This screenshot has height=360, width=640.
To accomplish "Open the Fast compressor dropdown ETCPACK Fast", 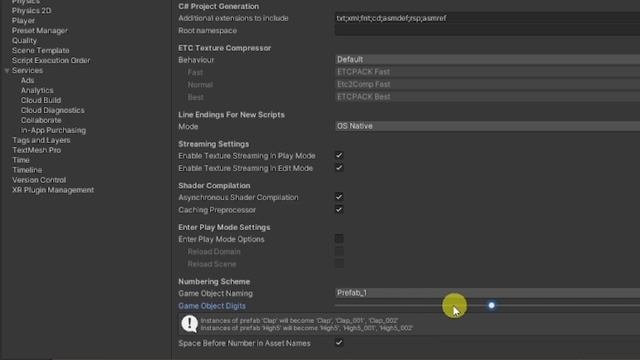I will (x=487, y=72).
